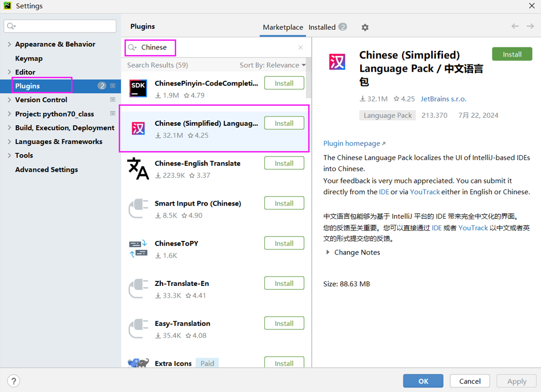541x392 pixels.
Task: Click project-level icon beside Version Control
Action: point(113,100)
